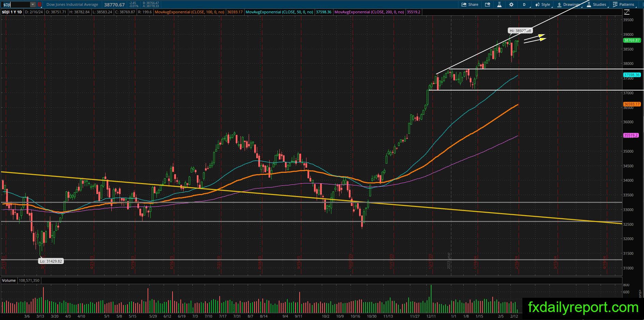This screenshot has width=644, height=320.
Task: Click the $DJI symbol input field
Action: 16,4
